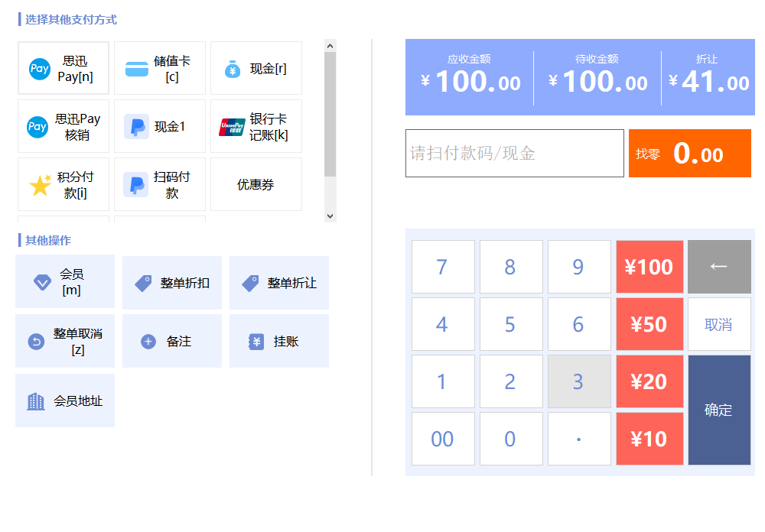Choose 积分付款[i] star points payment

pyautogui.click(x=63, y=185)
